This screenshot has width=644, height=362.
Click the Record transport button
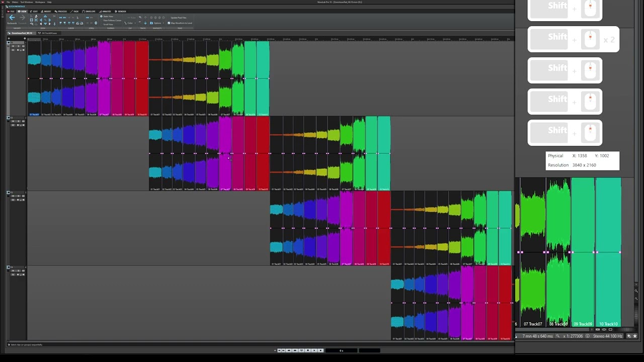coord(321,350)
